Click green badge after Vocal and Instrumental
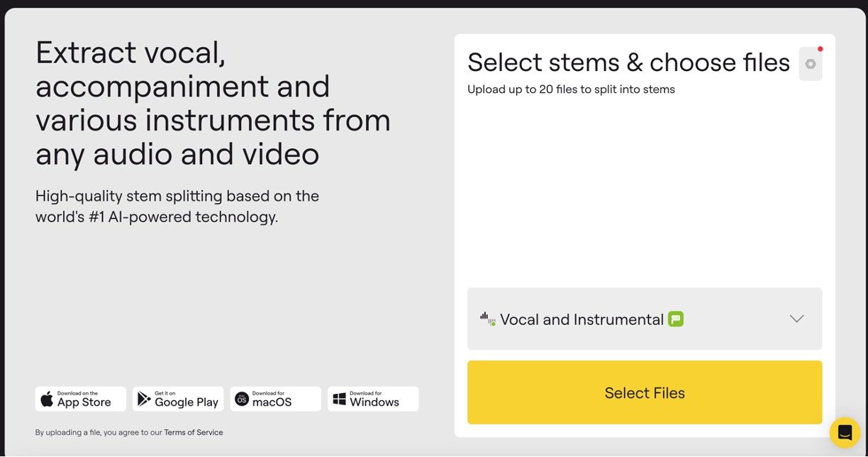 (676, 319)
